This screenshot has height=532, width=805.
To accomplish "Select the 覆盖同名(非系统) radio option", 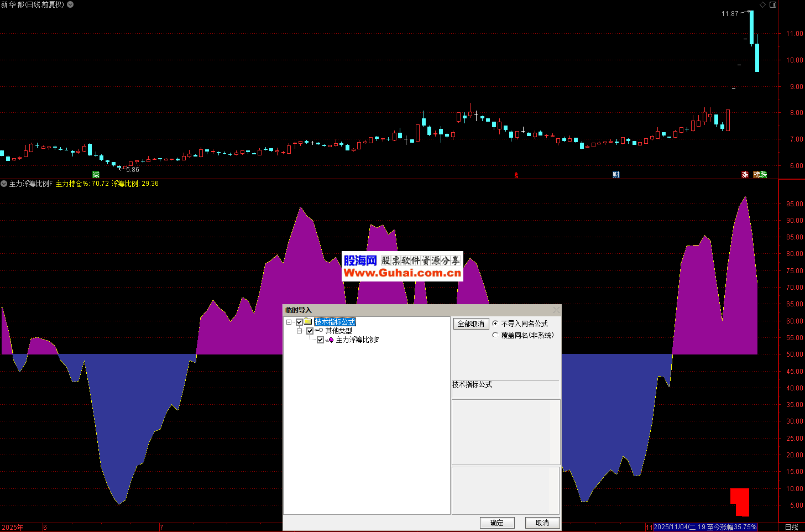I will 495,335.
